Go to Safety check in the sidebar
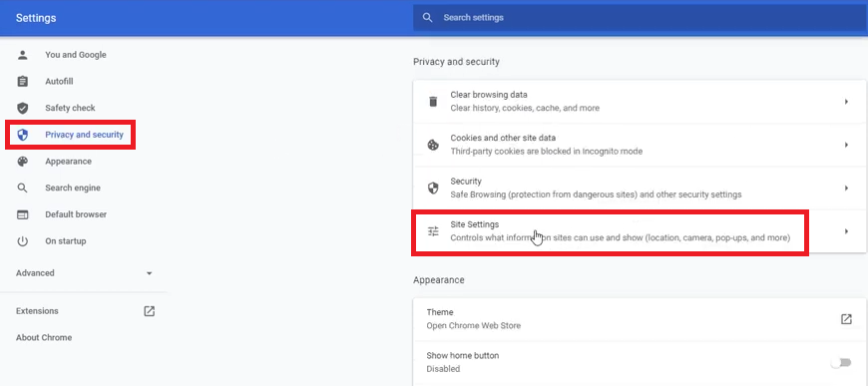Screen dimensions: 868x386 point(70,108)
